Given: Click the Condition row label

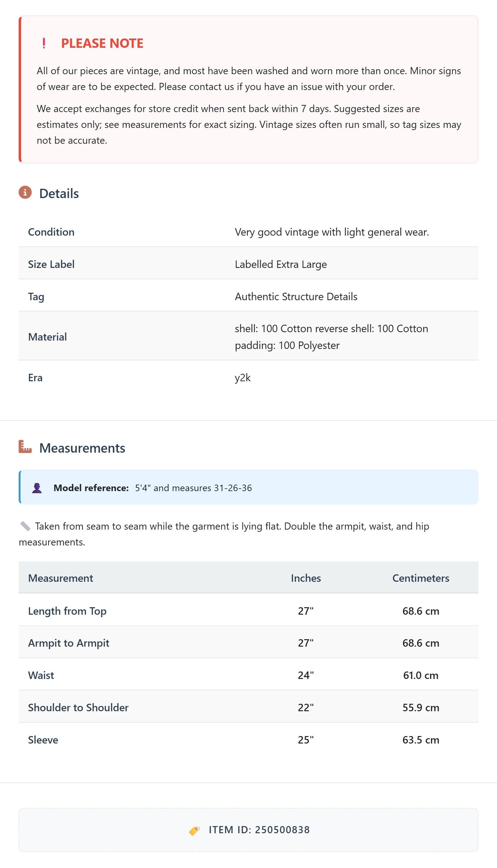Looking at the screenshot, I should (x=51, y=232).
